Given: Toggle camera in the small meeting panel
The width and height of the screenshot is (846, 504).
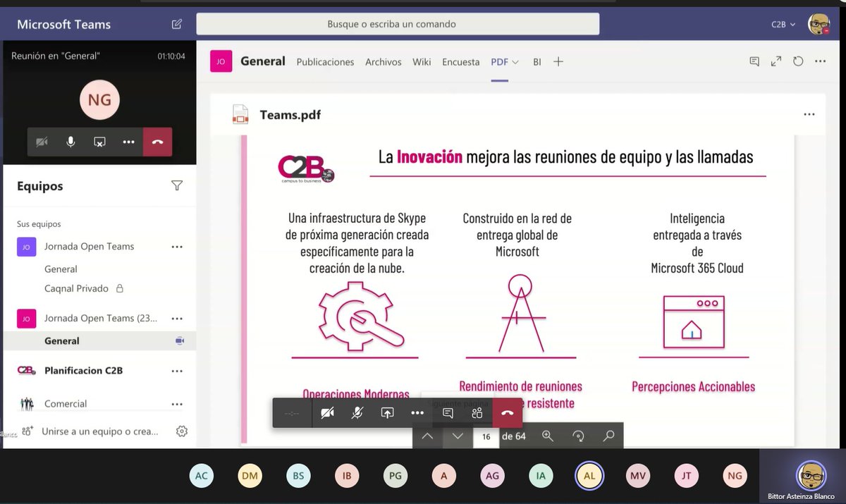Looking at the screenshot, I should [x=42, y=142].
